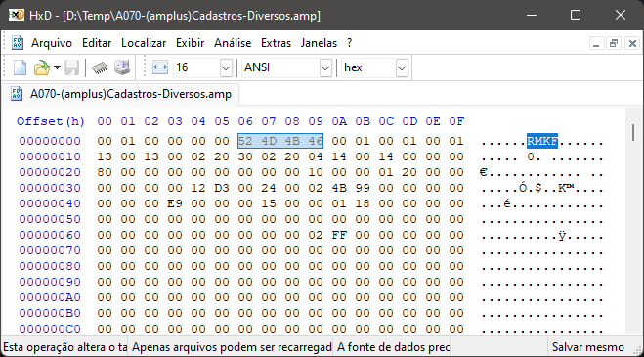
Task: Click column header 06
Action: [x=245, y=121]
